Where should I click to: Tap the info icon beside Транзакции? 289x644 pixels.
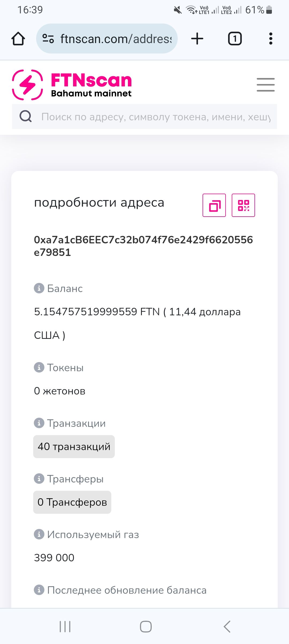(x=39, y=423)
